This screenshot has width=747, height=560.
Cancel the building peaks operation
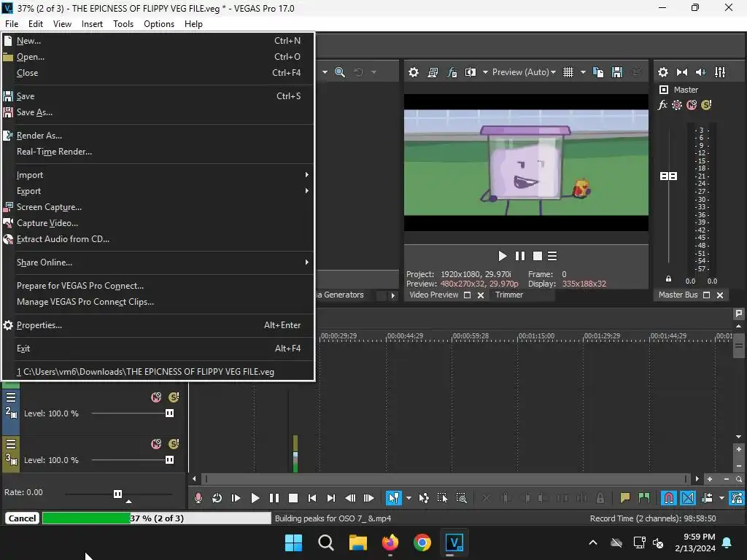click(x=22, y=518)
